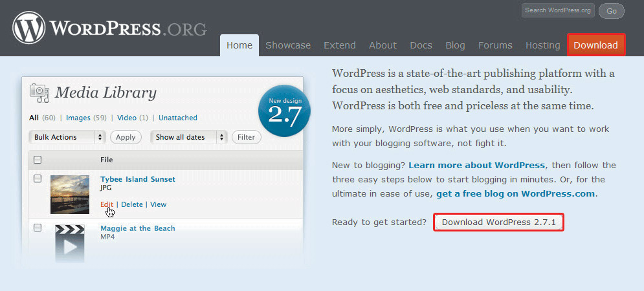Click the Go search button
644x291 pixels.
(611, 10)
